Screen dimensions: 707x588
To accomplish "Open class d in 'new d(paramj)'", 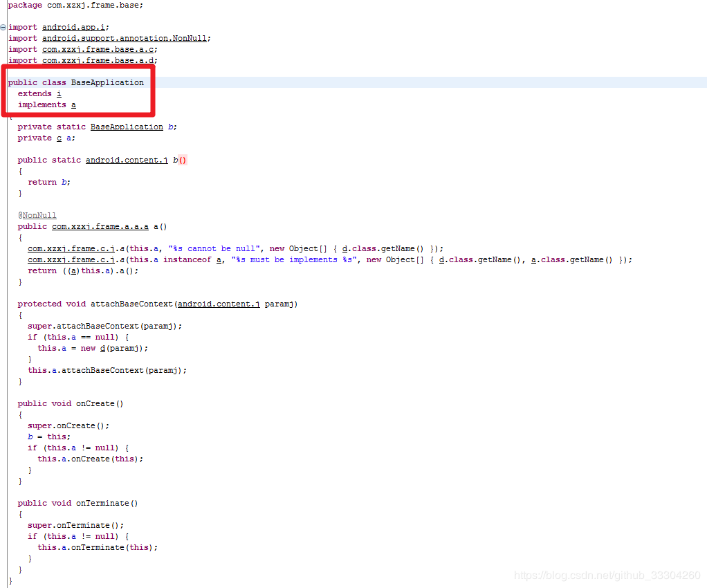I will [102, 348].
